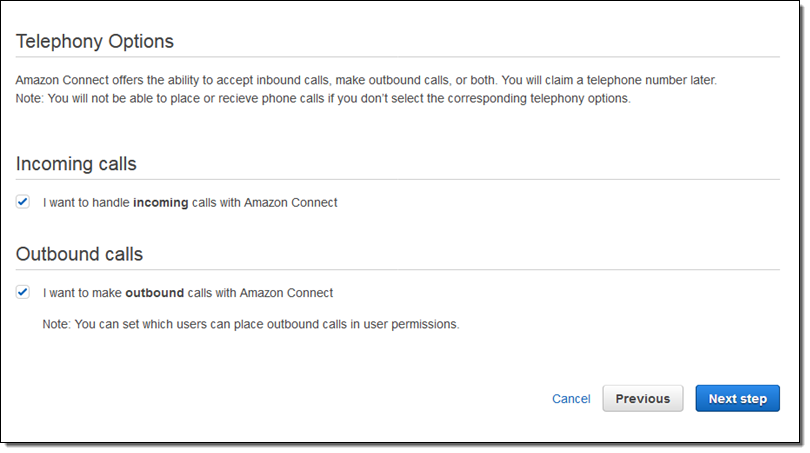
Task: Click the Cancel link
Action: (x=571, y=399)
